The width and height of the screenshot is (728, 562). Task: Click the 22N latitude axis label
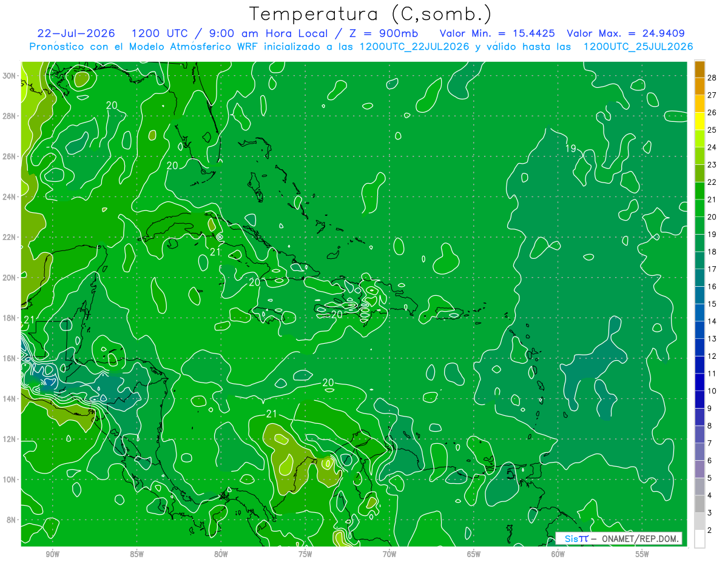click(10, 237)
